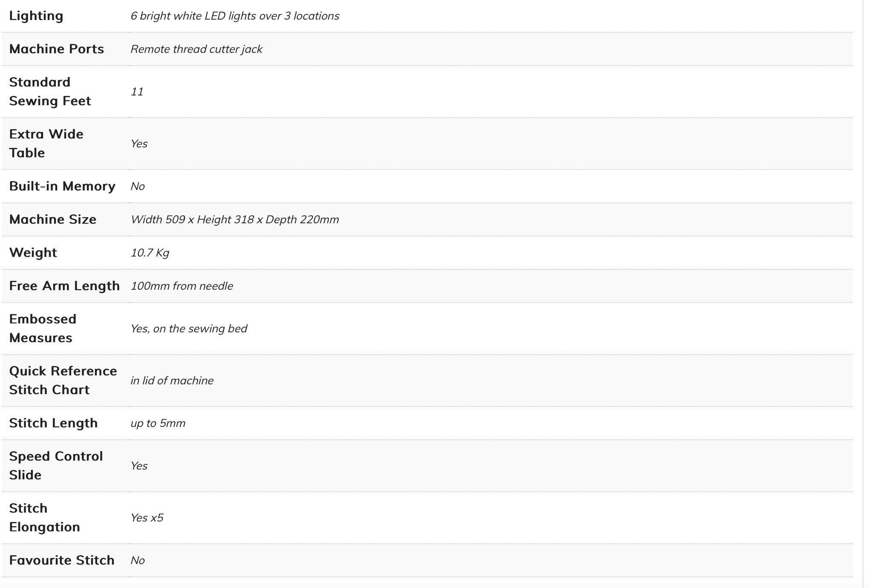Viewport: 869px width, 588px height.
Task: Select the 100mm from needle value
Action: click(x=182, y=286)
